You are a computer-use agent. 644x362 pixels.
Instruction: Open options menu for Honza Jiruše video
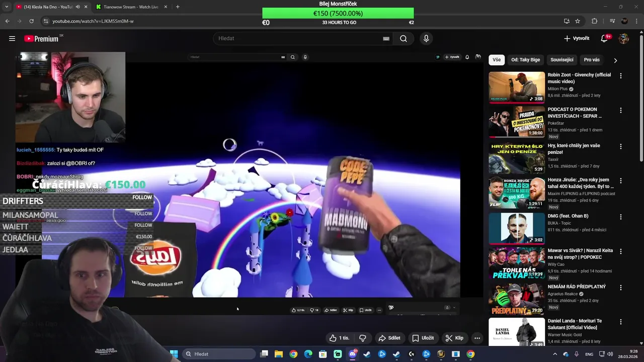(x=620, y=180)
